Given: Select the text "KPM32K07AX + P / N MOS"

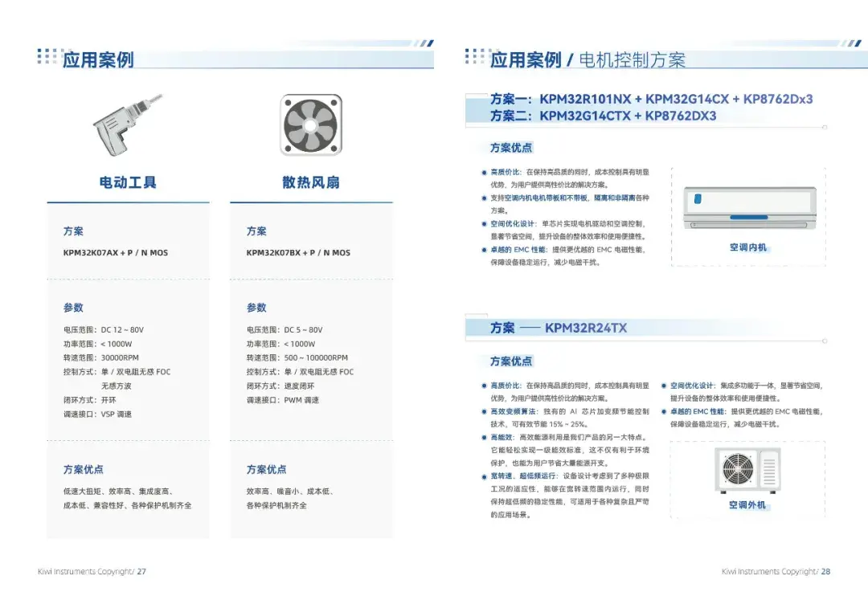Looking at the screenshot, I should point(116,253).
